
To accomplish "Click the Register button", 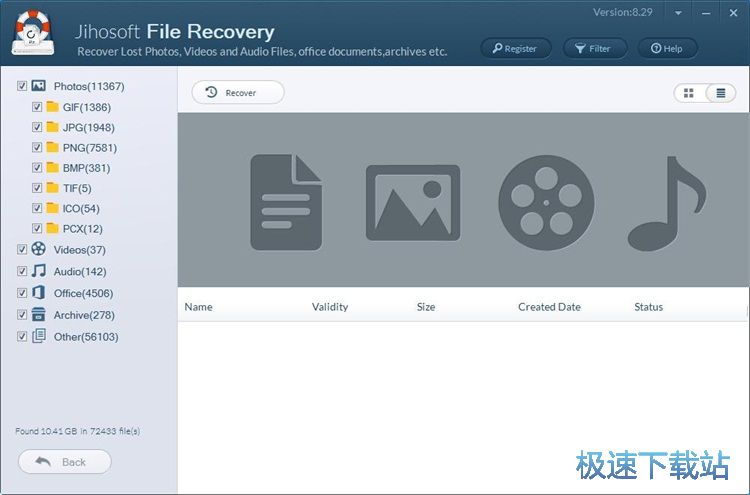I will pyautogui.click(x=516, y=48).
